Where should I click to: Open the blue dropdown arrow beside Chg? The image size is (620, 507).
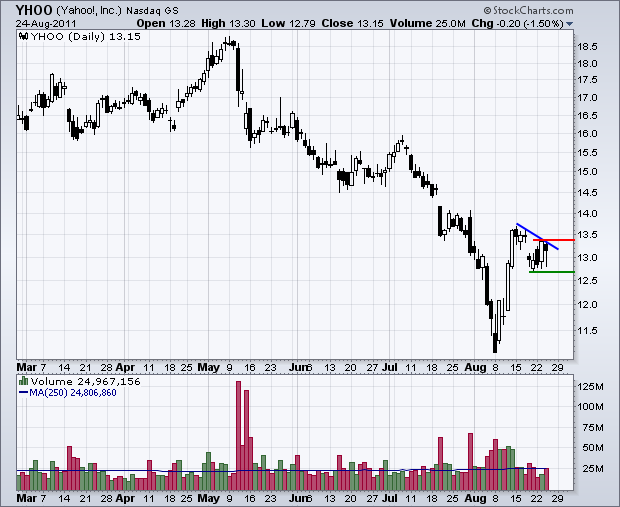tap(569, 24)
